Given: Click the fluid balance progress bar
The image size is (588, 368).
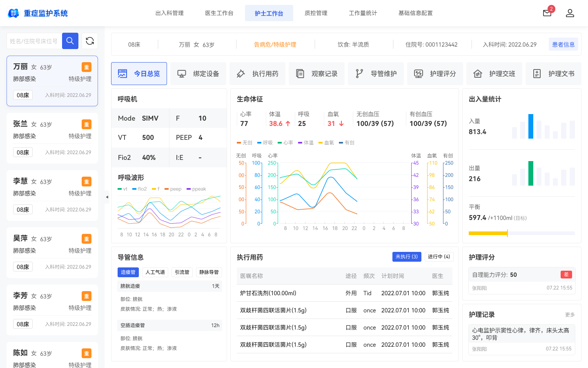Looking at the screenshot, I should click(x=522, y=233).
